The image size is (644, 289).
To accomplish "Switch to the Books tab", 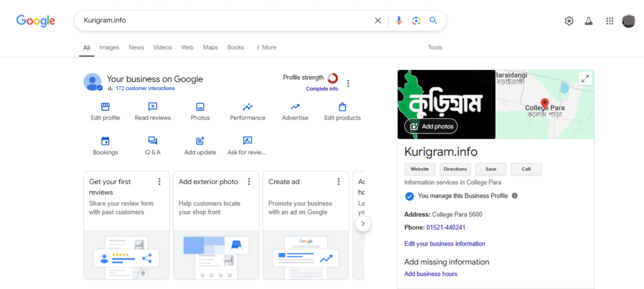I will pyautogui.click(x=236, y=47).
